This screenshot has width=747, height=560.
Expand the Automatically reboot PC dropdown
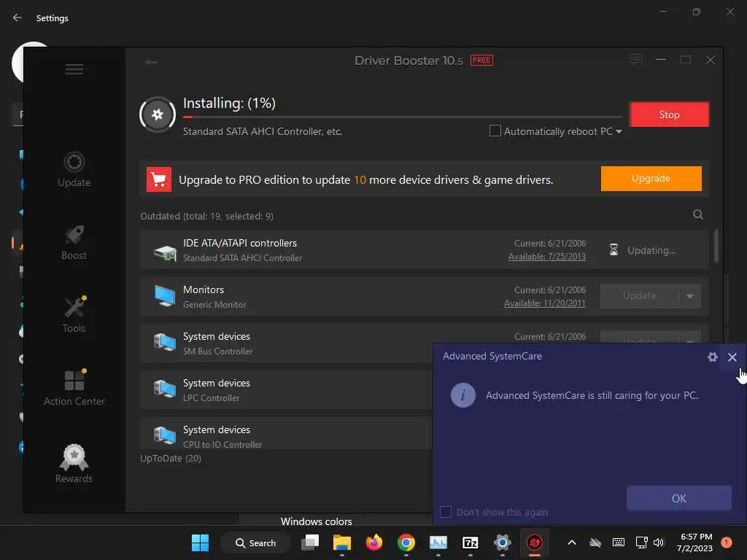click(x=619, y=131)
